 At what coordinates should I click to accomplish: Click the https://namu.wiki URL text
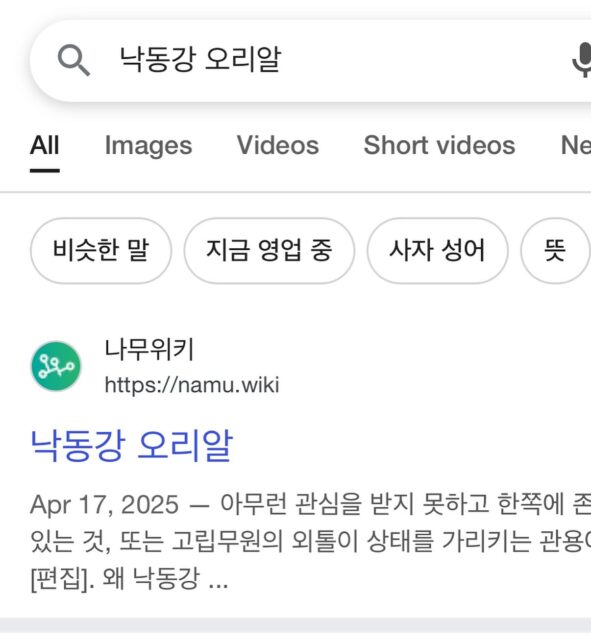tap(192, 385)
